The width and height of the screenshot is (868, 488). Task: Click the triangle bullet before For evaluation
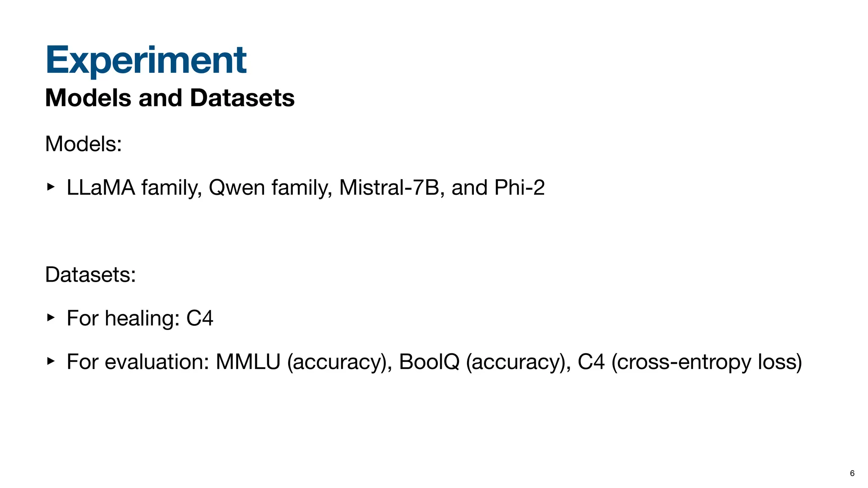[x=50, y=361]
